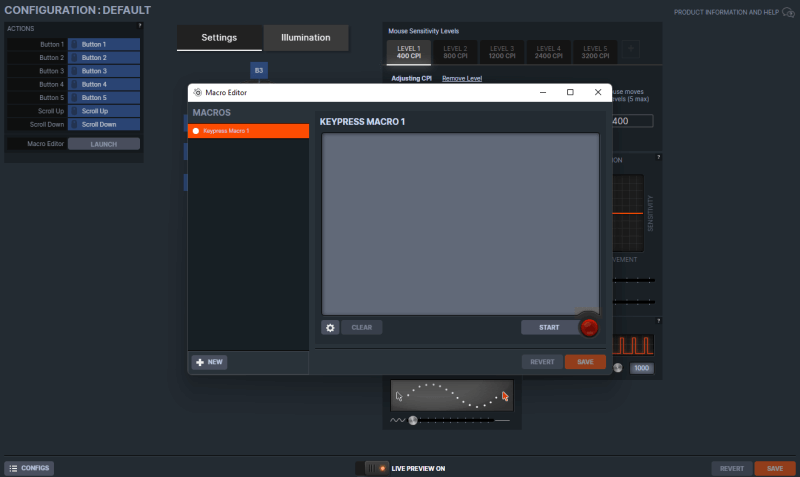Open the Button 1 action dropdown

(x=104, y=45)
